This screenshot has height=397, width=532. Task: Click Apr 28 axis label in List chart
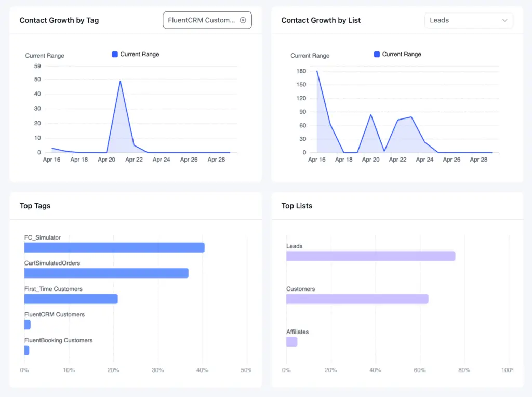point(478,160)
